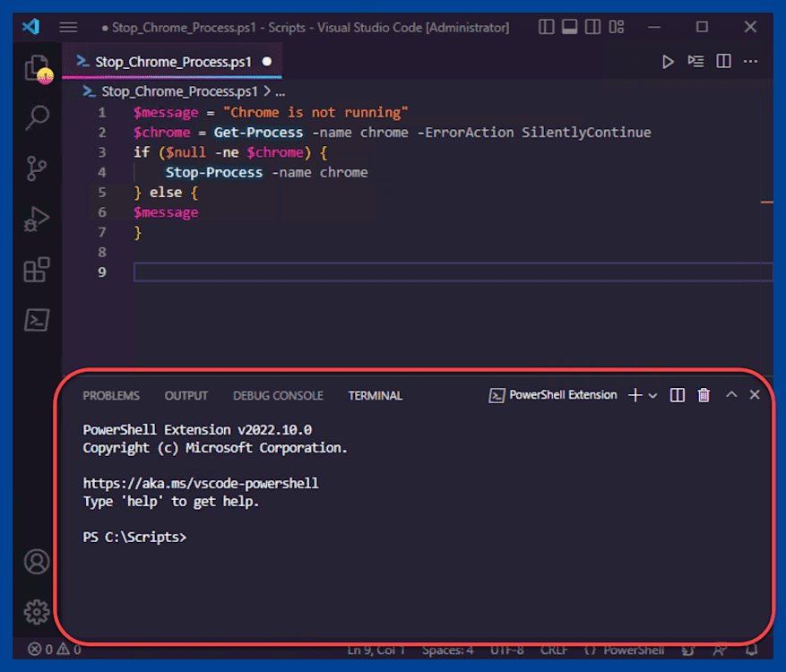Place cursor on empty line 9
Image resolution: width=786 pixels, height=672 pixels.
453,272
